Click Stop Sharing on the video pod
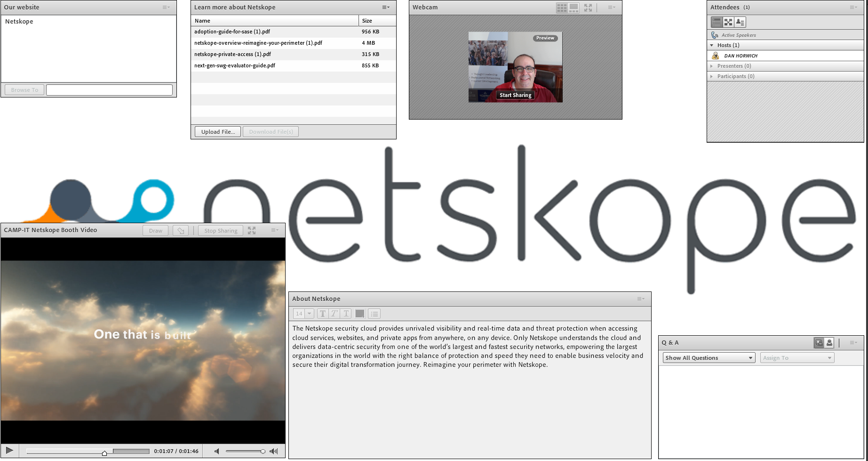 click(221, 231)
